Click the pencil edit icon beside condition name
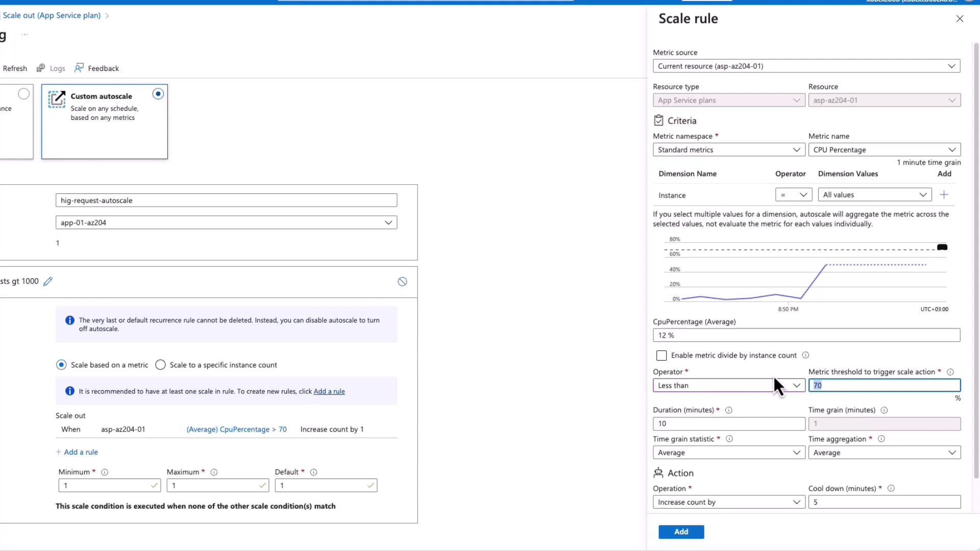 (x=48, y=282)
